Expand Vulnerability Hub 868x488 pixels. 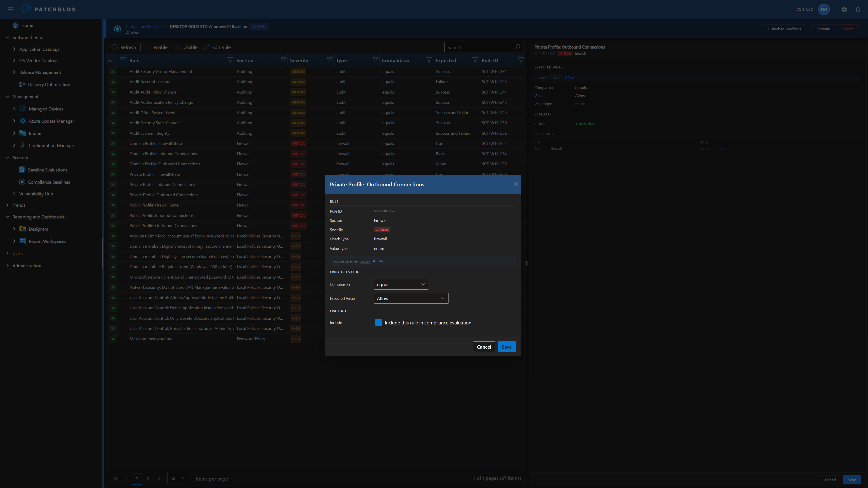14,194
